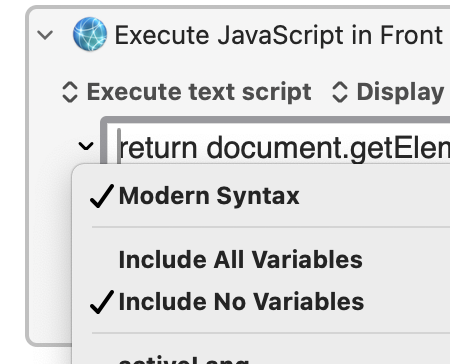Open the Execute text script popup
Image resolution: width=450 pixels, height=364 pixels.
tap(187, 92)
